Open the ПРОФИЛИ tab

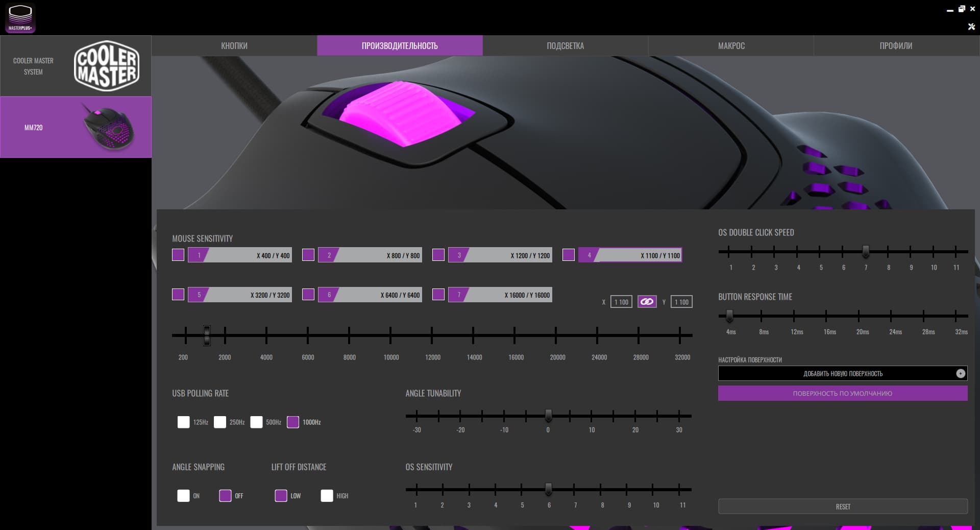pyautogui.click(x=896, y=45)
